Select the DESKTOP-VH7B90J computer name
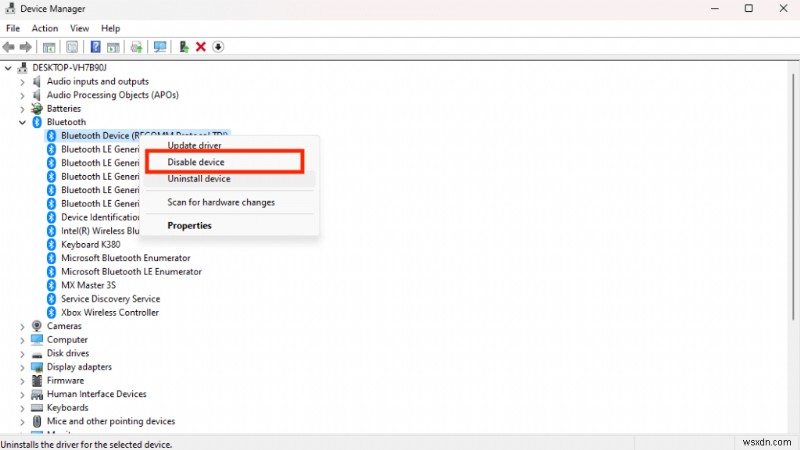 tap(69, 67)
